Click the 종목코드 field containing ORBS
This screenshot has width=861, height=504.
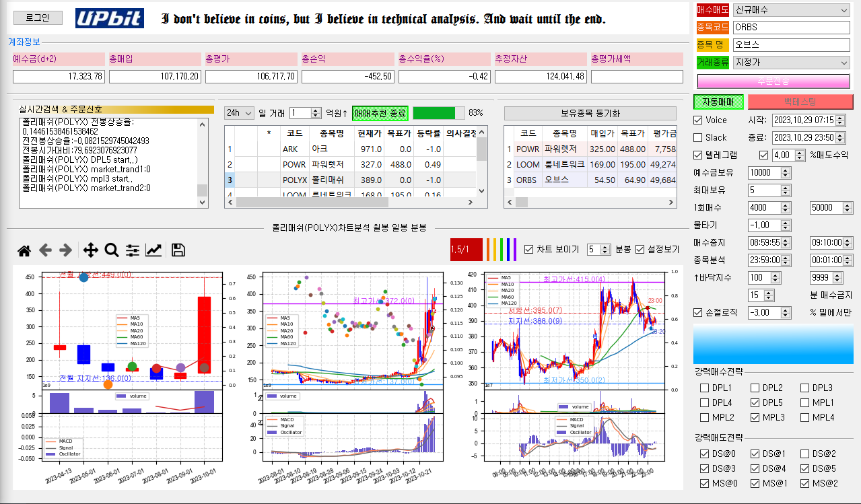pyautogui.click(x=792, y=28)
